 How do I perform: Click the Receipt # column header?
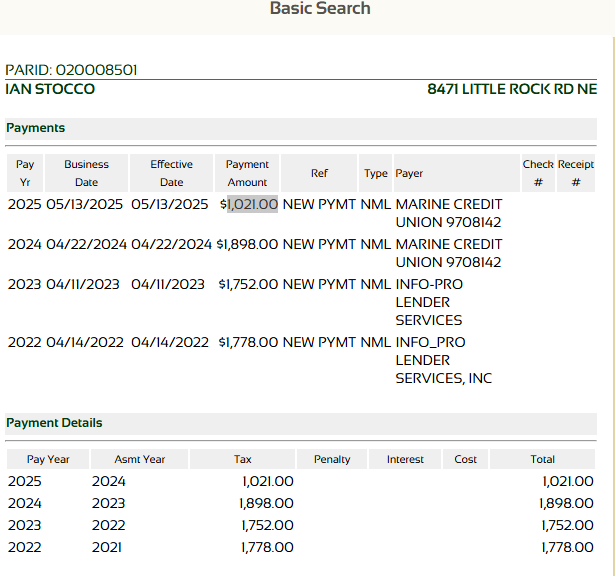(576, 173)
